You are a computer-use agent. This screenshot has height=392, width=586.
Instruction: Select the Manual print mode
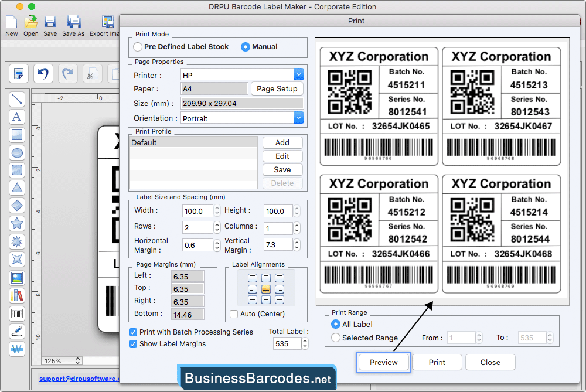coord(245,47)
